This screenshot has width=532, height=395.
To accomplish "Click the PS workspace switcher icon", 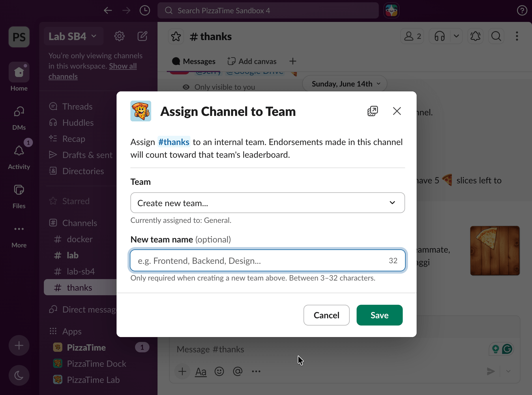I will (x=19, y=37).
